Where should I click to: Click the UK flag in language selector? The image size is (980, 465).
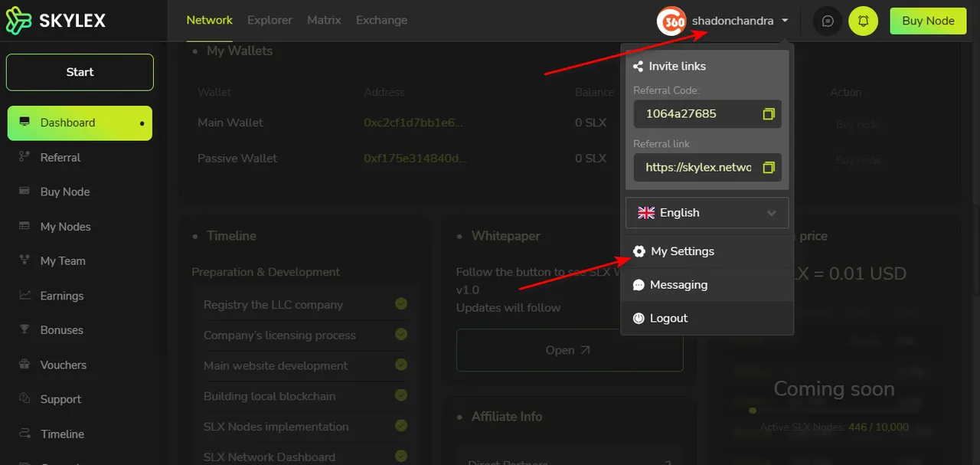646,213
